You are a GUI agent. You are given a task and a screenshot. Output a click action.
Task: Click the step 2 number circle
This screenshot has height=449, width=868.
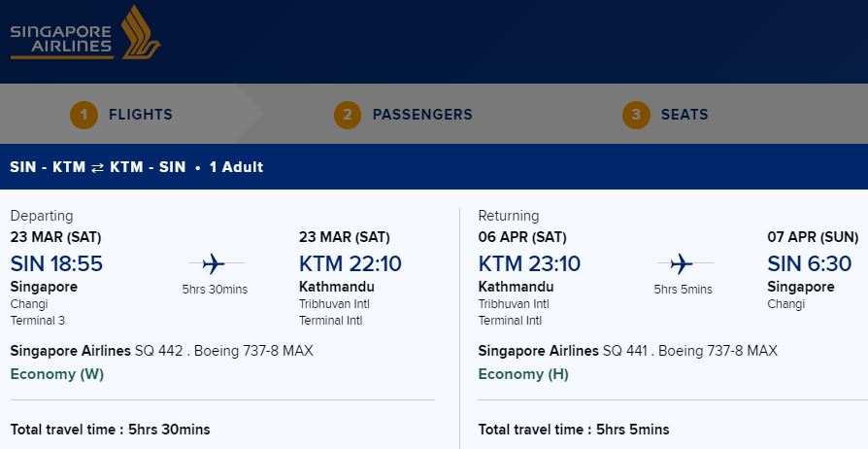pyautogui.click(x=348, y=115)
